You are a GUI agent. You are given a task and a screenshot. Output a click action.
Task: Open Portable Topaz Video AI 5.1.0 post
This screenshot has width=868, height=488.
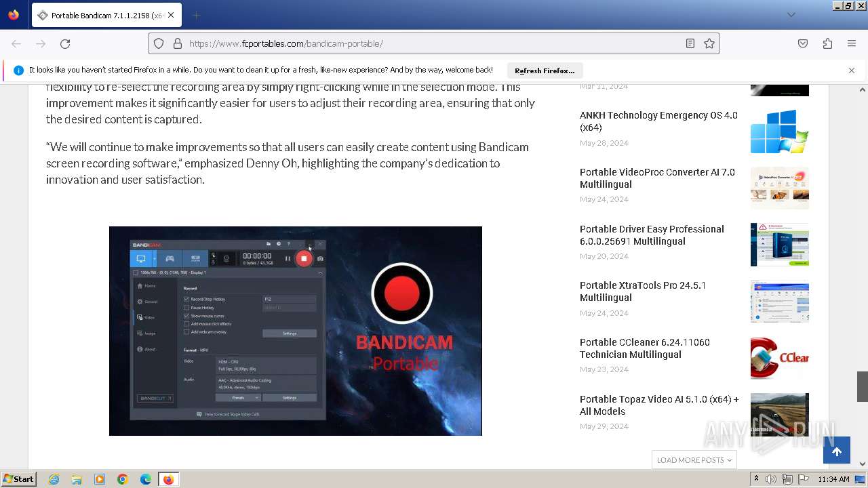[x=659, y=405]
